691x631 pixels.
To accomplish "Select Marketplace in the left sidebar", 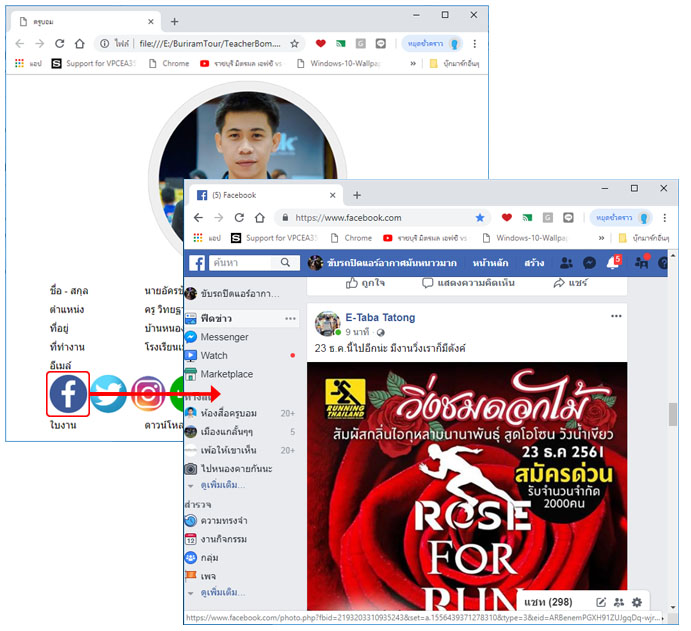I will [226, 374].
